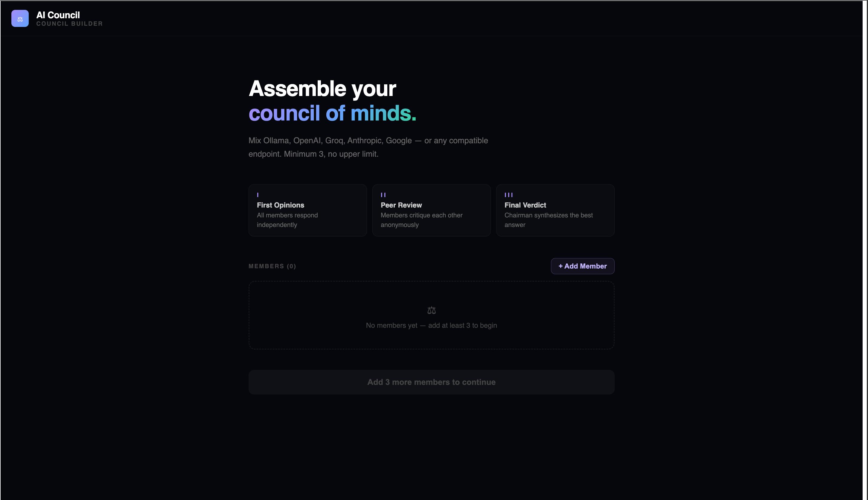868x500 pixels.
Task: Click the AI Council title text
Action: (x=58, y=15)
